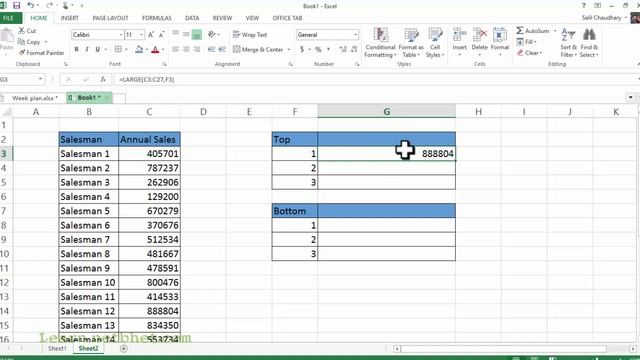
Task: Toggle highlighted bottom align button
Action: click(x=197, y=35)
